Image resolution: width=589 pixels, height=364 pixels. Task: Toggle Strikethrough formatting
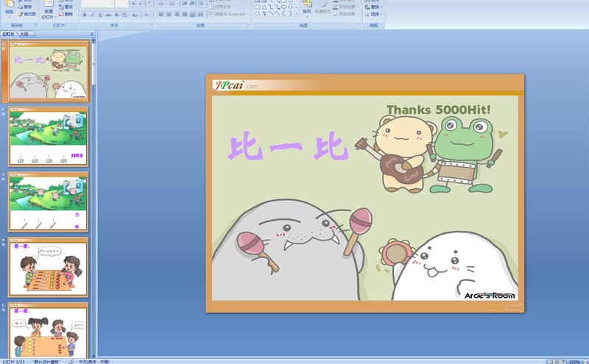108,15
